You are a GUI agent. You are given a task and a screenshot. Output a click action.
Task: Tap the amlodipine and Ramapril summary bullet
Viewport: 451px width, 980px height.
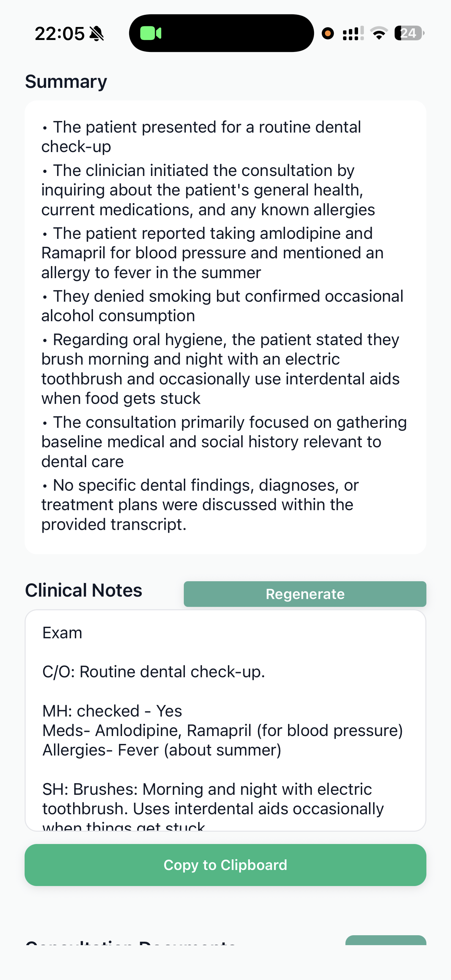click(212, 253)
